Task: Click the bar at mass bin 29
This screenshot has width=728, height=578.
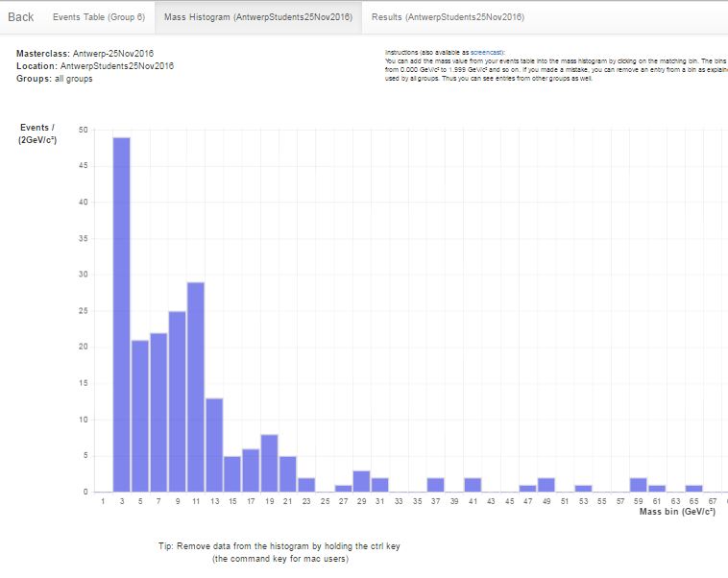Action: click(x=361, y=481)
